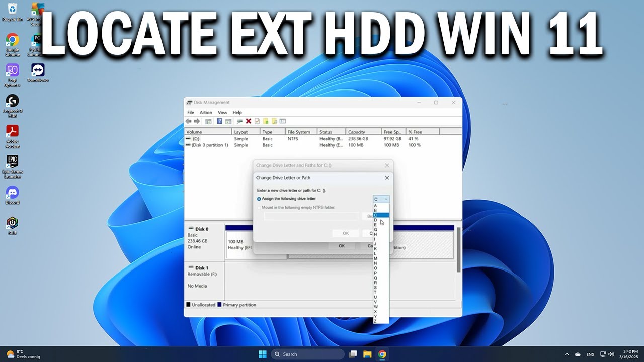Click the Chrome icon on the taskbar
The image size is (644, 362).
pyautogui.click(x=382, y=354)
